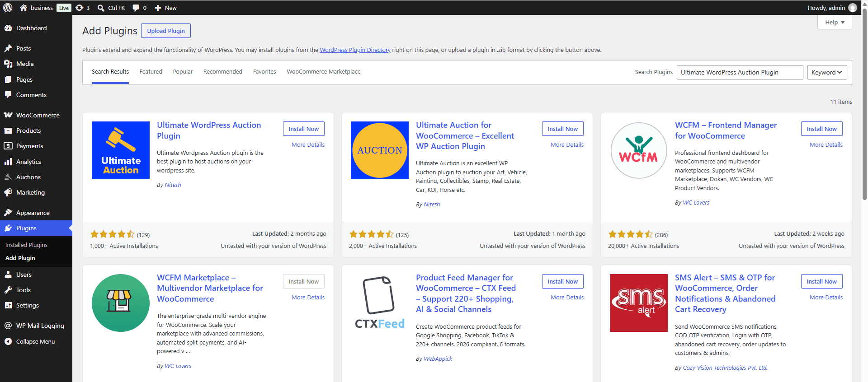Viewport: 868px width, 382px height.
Task: Click the Appearance paintbrush icon
Action: 8,213
